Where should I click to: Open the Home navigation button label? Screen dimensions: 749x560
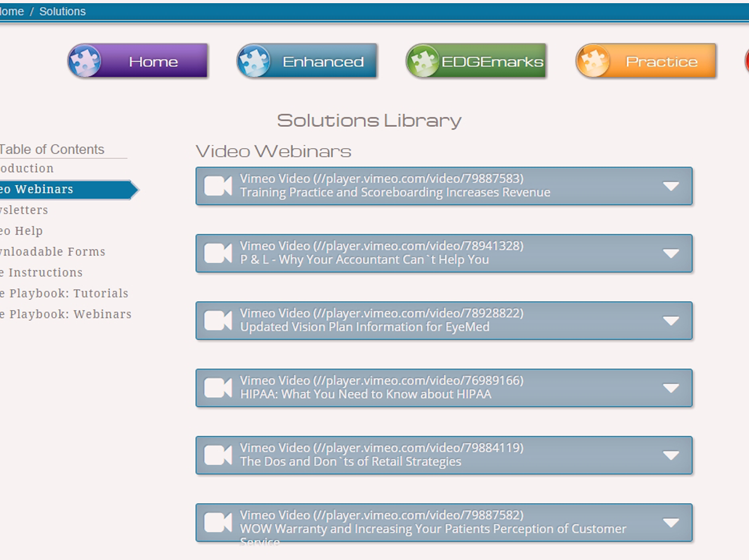tap(153, 62)
